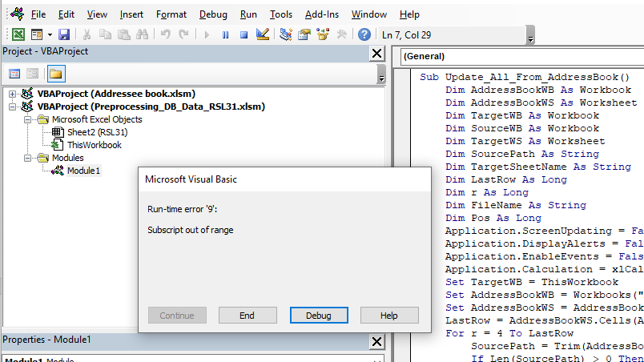This screenshot has width=644, height=362.
Task: Open the (General) object combo box
Action: point(522,56)
